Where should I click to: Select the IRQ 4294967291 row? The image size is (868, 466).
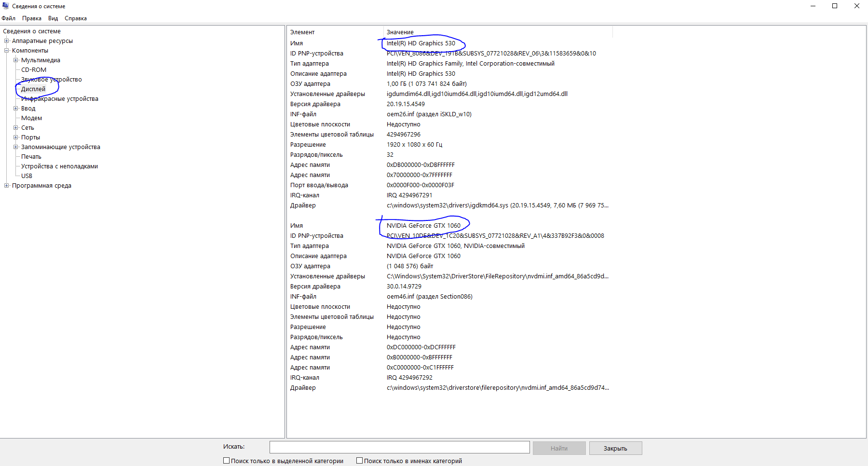pyautogui.click(x=448, y=195)
